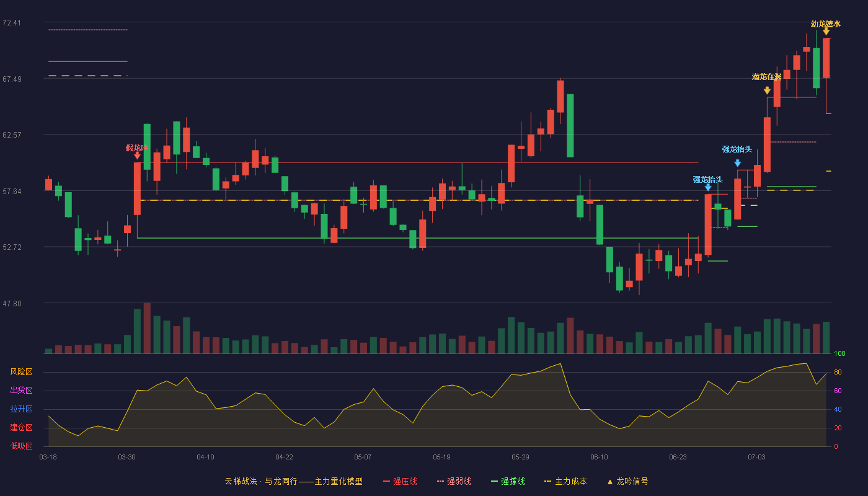Viewport: 868px width, 496px height.
Task: Click the 06-23 date label
Action: pyautogui.click(x=678, y=457)
